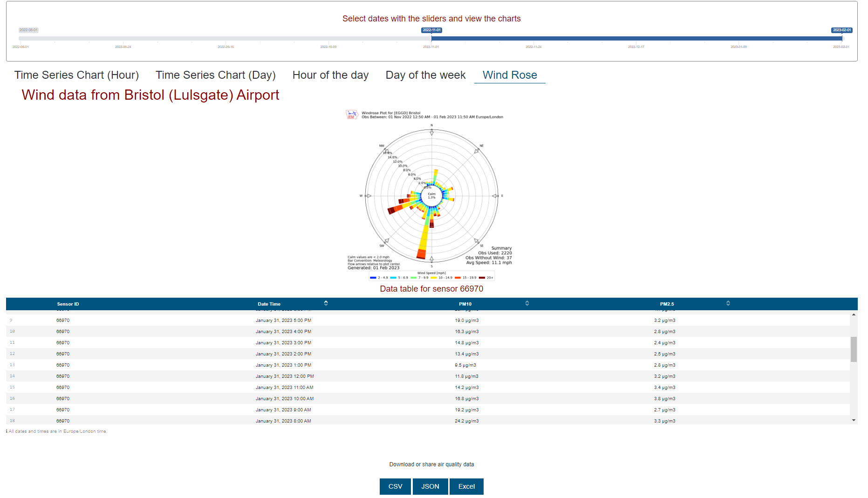Click the Sensor ID column header
868x498 pixels.
click(x=68, y=304)
